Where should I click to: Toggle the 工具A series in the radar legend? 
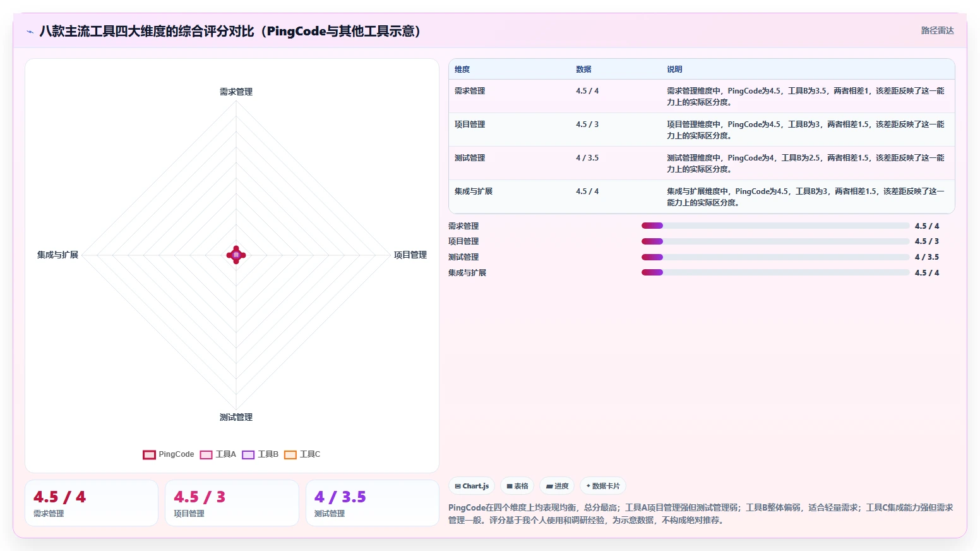click(218, 454)
